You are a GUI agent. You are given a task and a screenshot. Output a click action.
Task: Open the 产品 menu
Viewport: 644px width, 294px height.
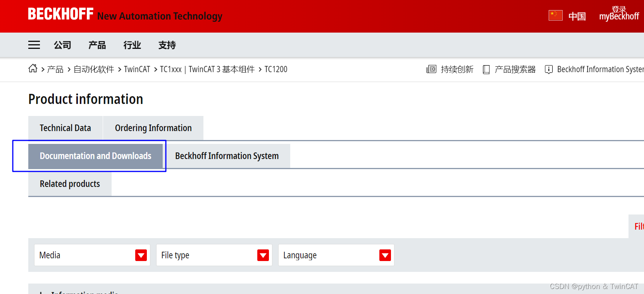click(97, 45)
